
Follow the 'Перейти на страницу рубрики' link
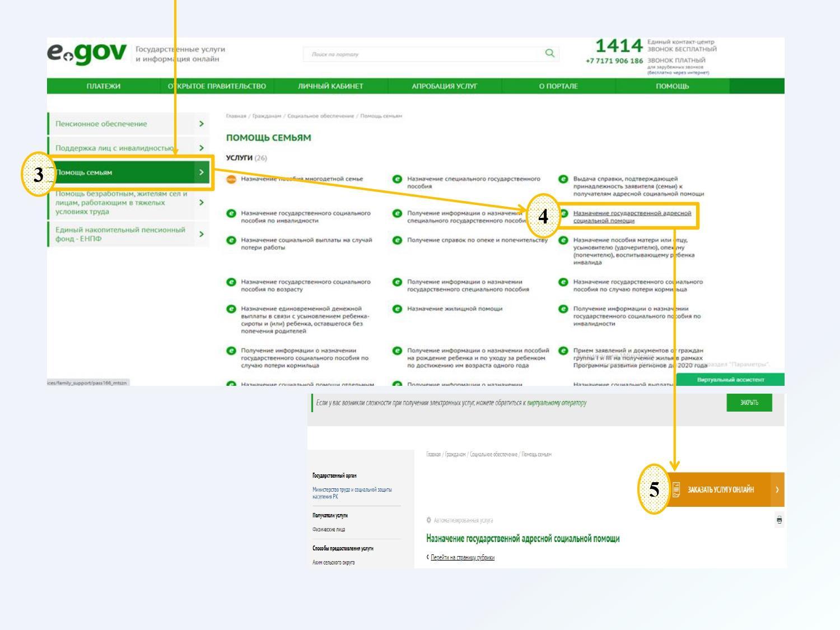pos(462,557)
